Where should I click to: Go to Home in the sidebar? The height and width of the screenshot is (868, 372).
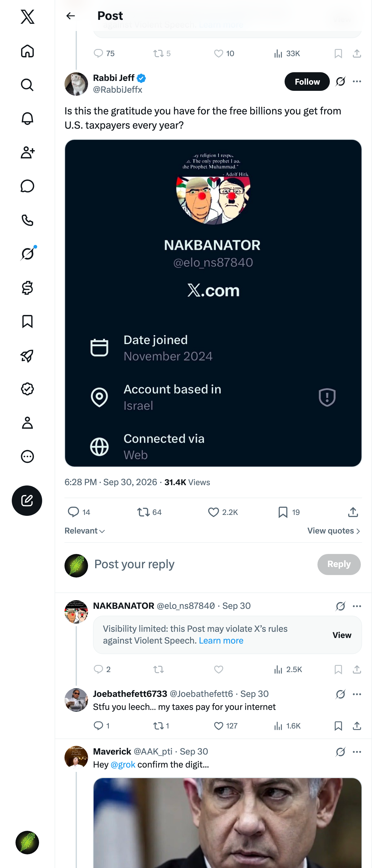27,51
